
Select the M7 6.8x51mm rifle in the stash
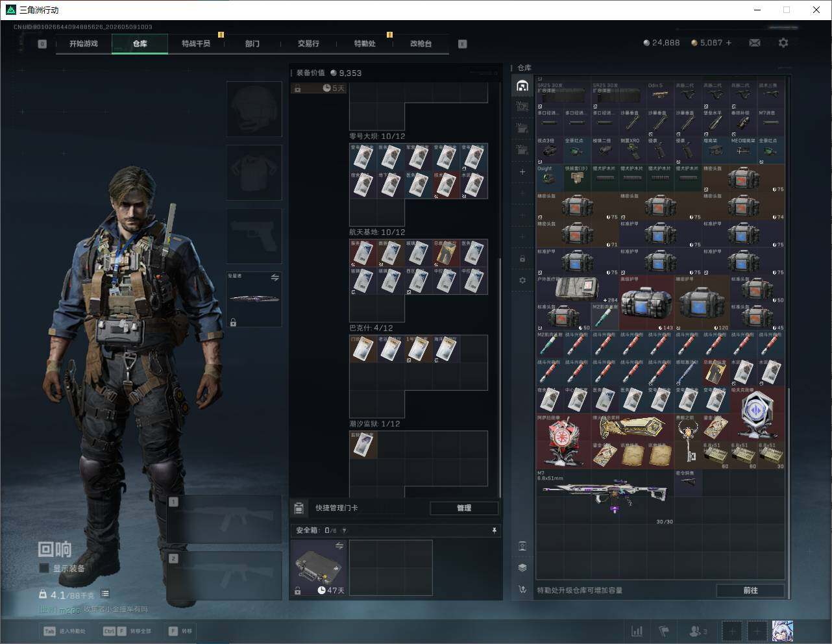tap(605, 497)
